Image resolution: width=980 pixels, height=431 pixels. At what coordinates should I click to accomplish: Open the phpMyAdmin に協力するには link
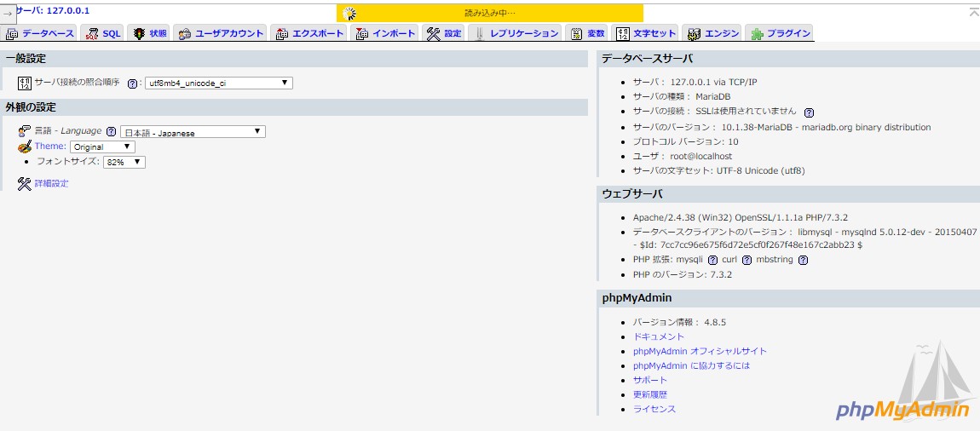[x=691, y=365]
